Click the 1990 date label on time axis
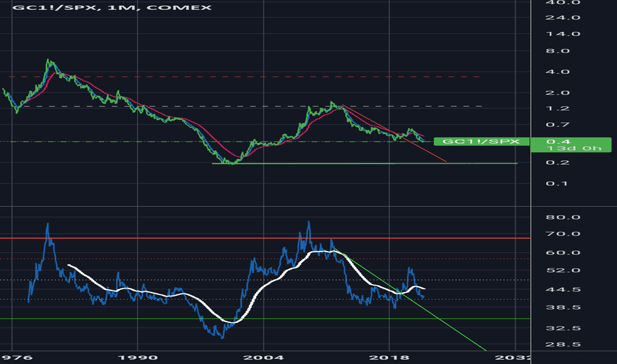This screenshot has height=364, width=617. point(138,357)
